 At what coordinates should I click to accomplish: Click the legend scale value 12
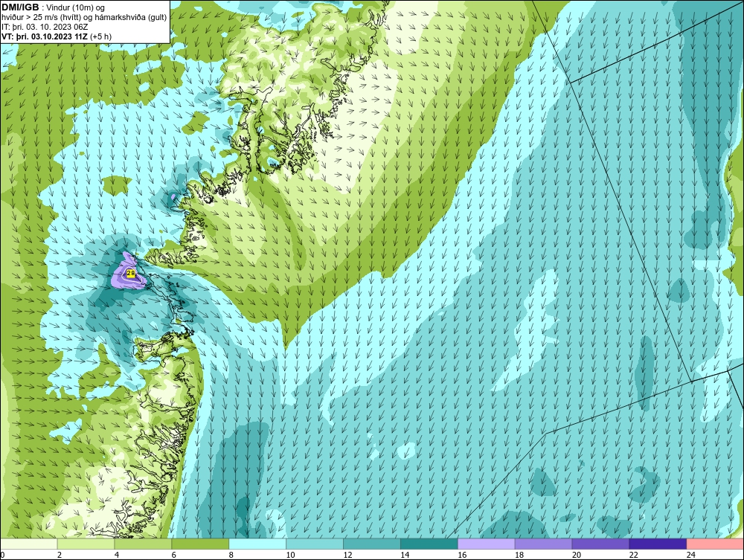click(347, 555)
